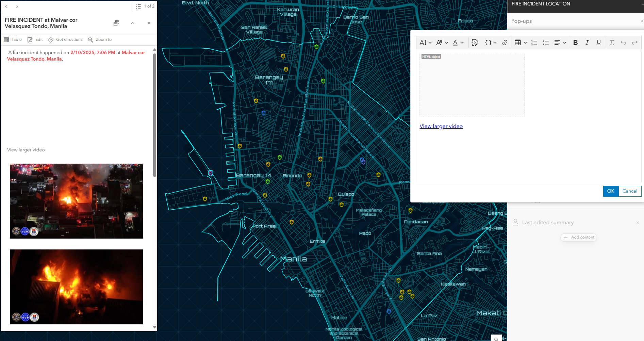The width and height of the screenshot is (644, 341).
Task: Collapse the FIRE INCIDENT popup with the chevron
Action: [x=133, y=23]
